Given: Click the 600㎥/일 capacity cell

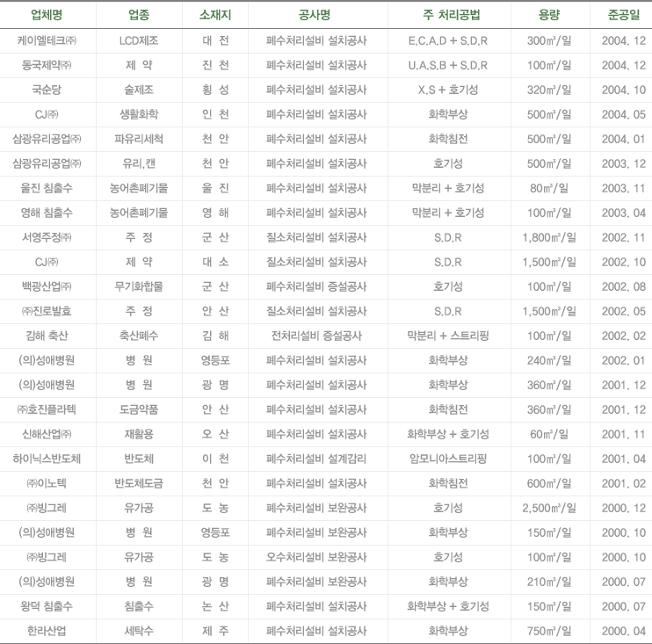Looking at the screenshot, I should (x=549, y=482).
